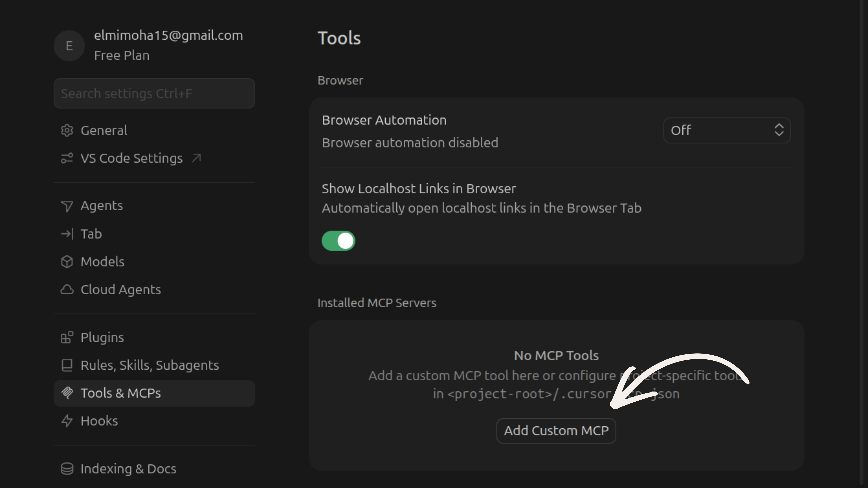Toggle Show Localhost Links in Browser switch

point(338,241)
